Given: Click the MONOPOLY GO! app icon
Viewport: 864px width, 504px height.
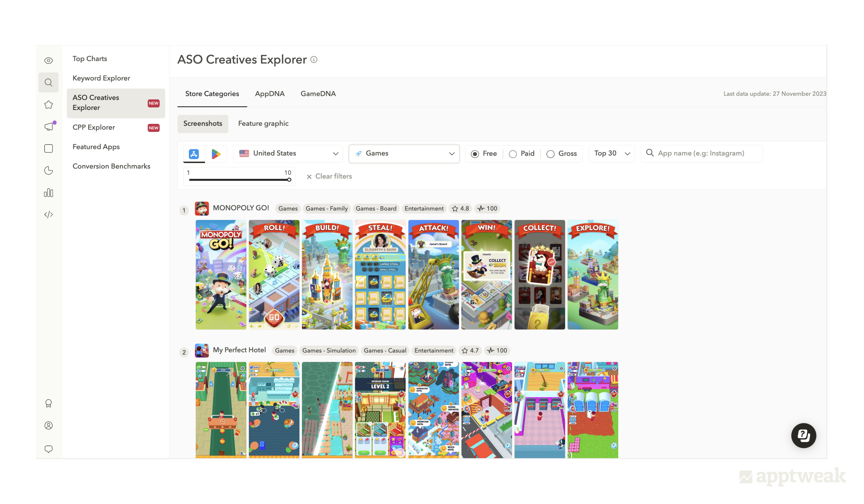Looking at the screenshot, I should tap(202, 209).
